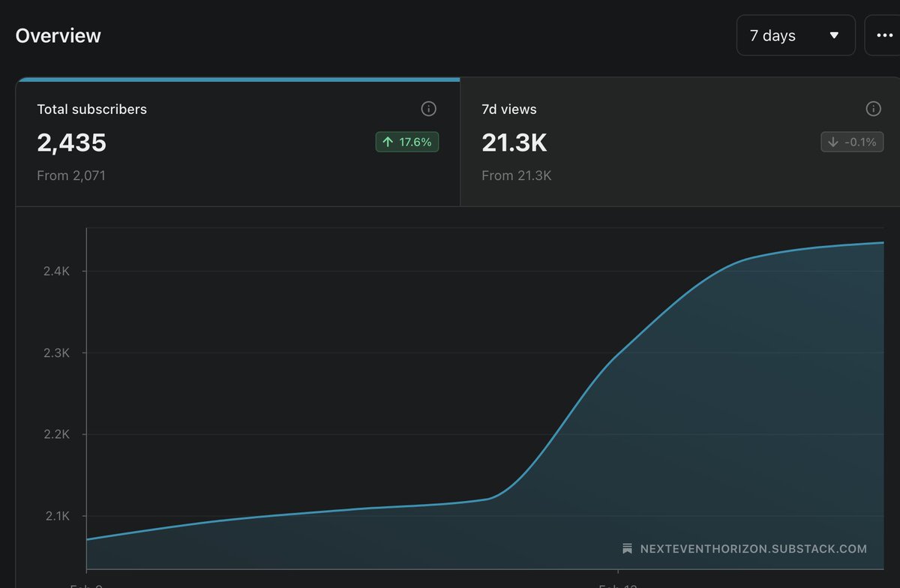Click the 2.2K y-axis label
The width and height of the screenshot is (900, 588).
click(56, 434)
